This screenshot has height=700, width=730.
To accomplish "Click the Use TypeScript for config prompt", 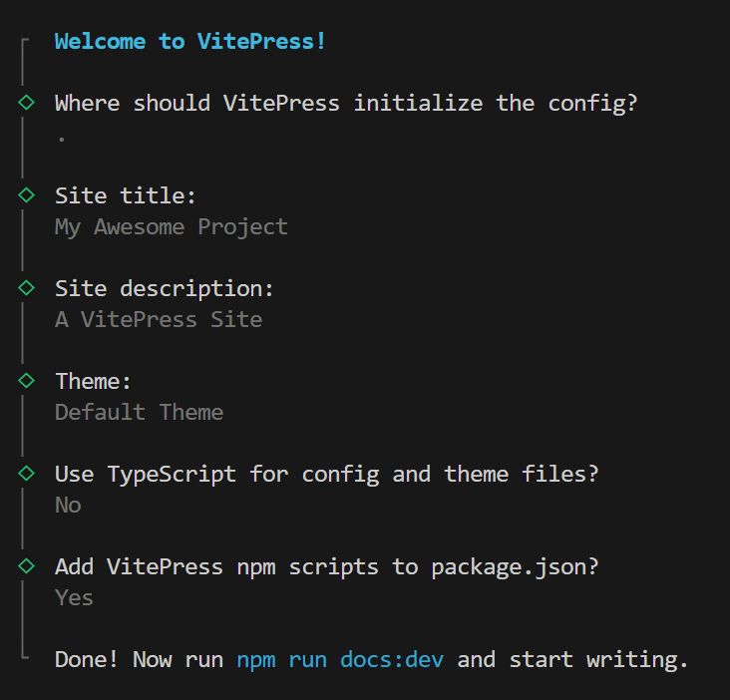I will (326, 475).
